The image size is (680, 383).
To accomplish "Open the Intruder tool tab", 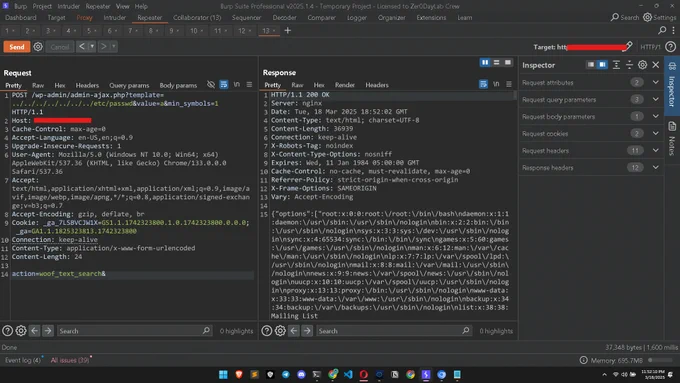I will coord(114,18).
